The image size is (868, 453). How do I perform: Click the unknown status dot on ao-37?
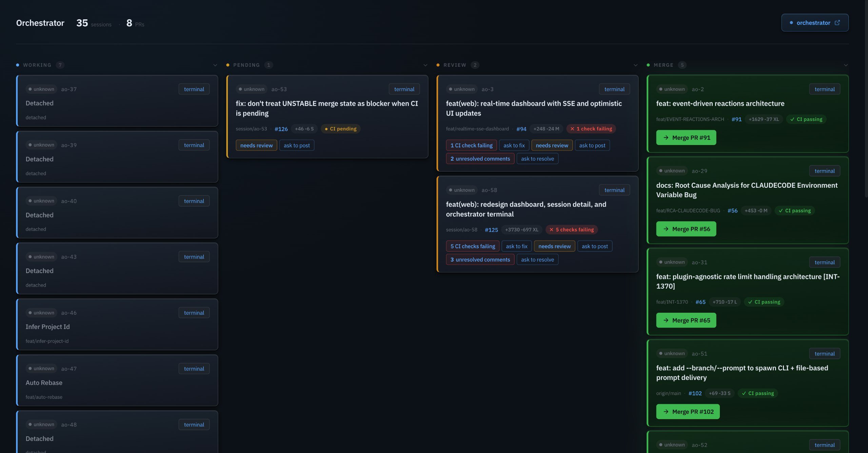(x=30, y=89)
